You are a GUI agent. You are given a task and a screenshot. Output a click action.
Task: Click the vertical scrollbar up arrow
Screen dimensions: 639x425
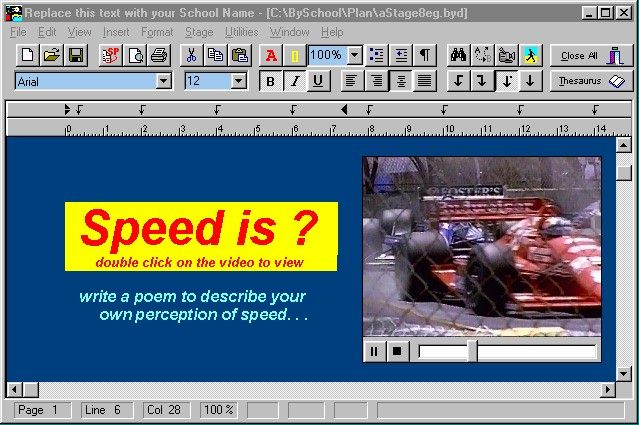pos(624,145)
